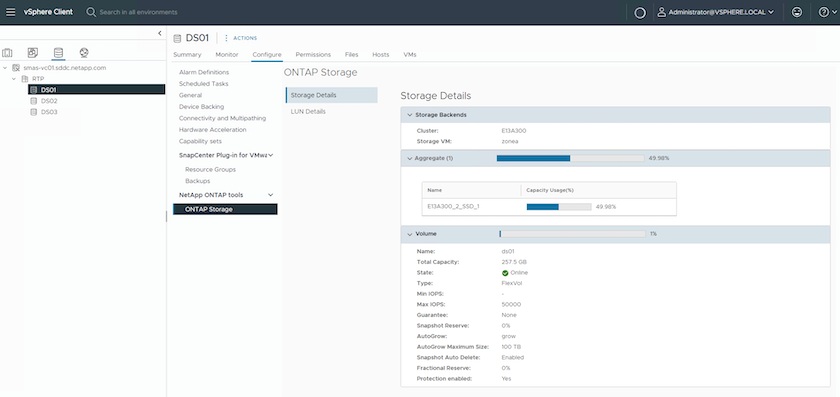Open VMs and Templates inventory view icon
840x397 pixels.
33,53
